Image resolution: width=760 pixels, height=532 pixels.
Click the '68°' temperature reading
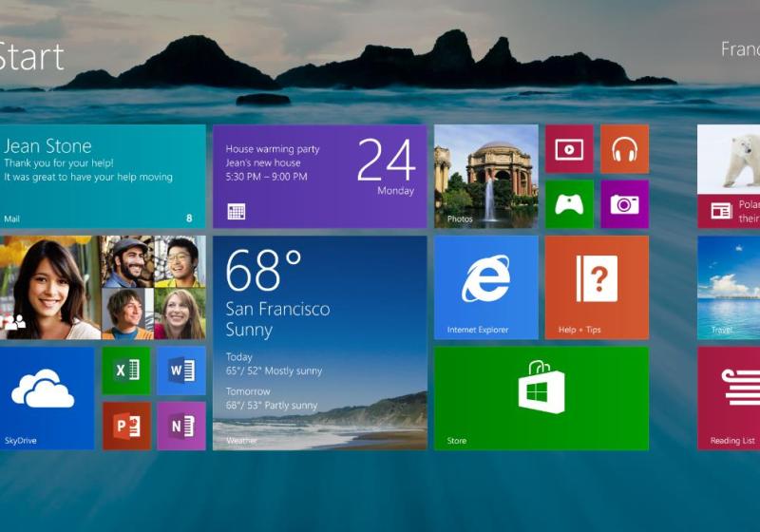[263, 271]
